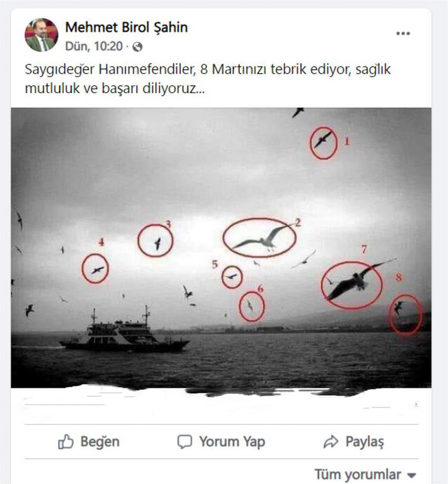The width and height of the screenshot is (448, 484).
Task: Click the circled seagull numbered 2
Action: click(259, 238)
